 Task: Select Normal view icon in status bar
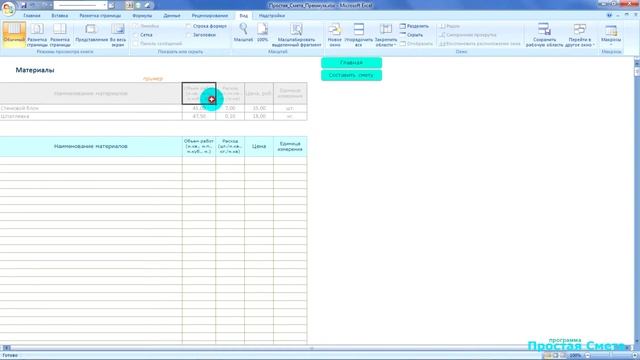pyautogui.click(x=547, y=356)
